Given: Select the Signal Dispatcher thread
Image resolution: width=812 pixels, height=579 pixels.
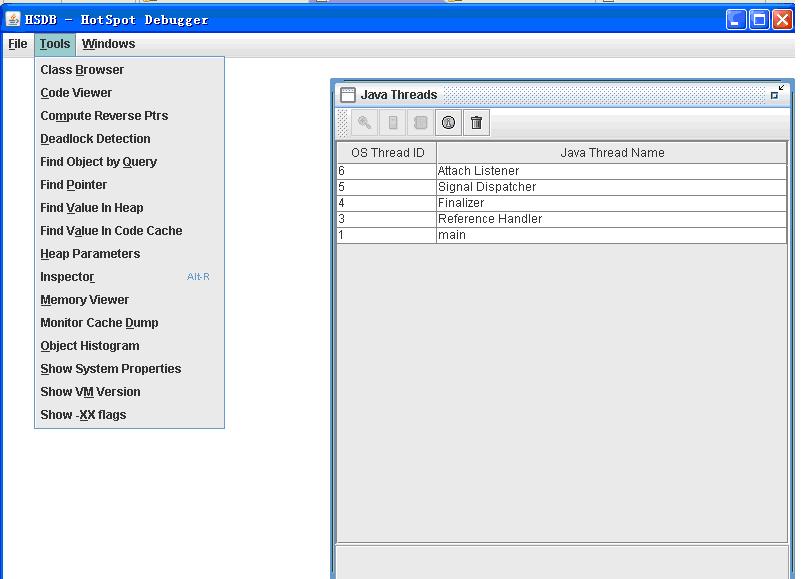Looking at the screenshot, I should coord(562,187).
